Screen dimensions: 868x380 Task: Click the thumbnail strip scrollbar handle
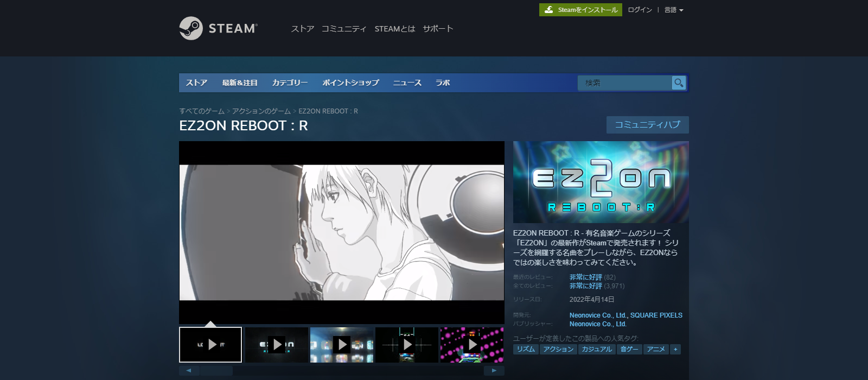point(216,370)
